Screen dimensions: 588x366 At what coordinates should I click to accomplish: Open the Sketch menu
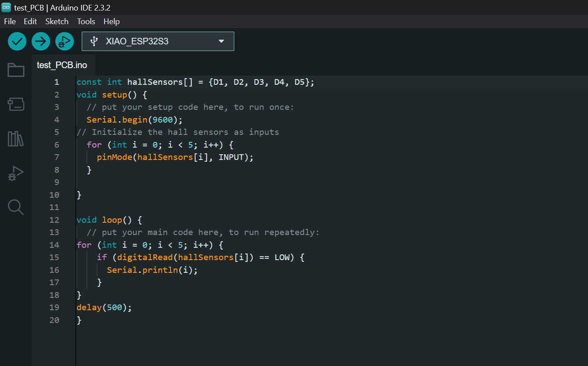pos(57,22)
